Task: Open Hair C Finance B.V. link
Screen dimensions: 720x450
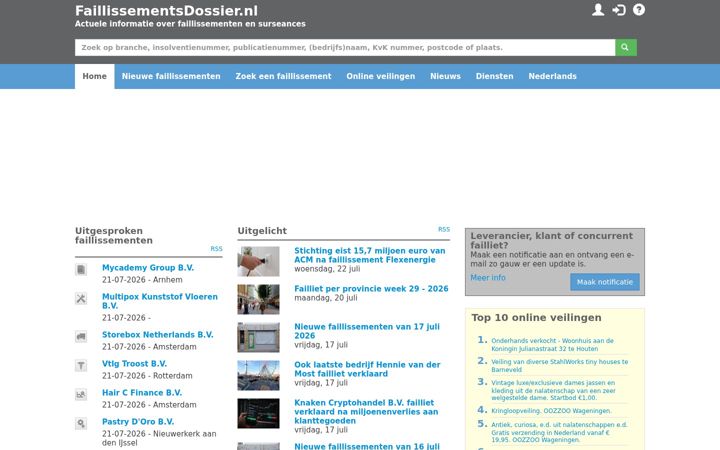Action: 142,393
